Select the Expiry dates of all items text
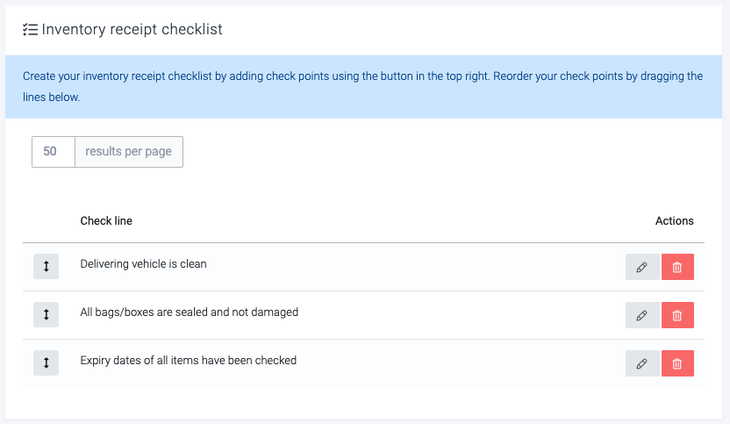Screen dimensions: 730x424 [x=188, y=361]
